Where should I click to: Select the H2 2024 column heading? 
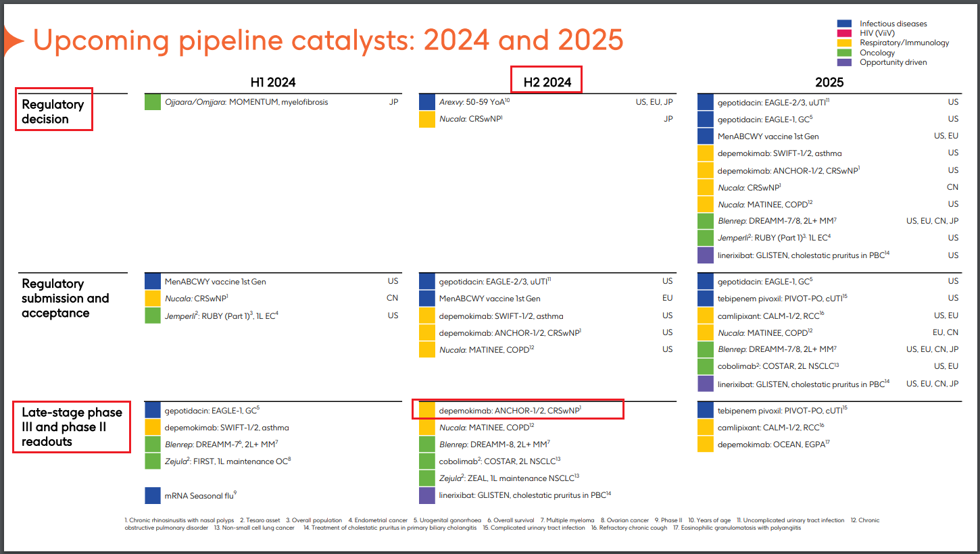tap(547, 82)
